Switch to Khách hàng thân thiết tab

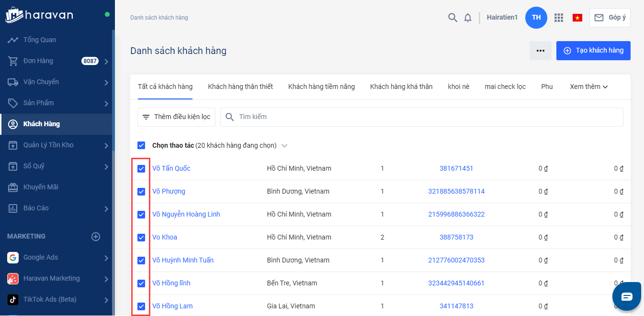[240, 87]
